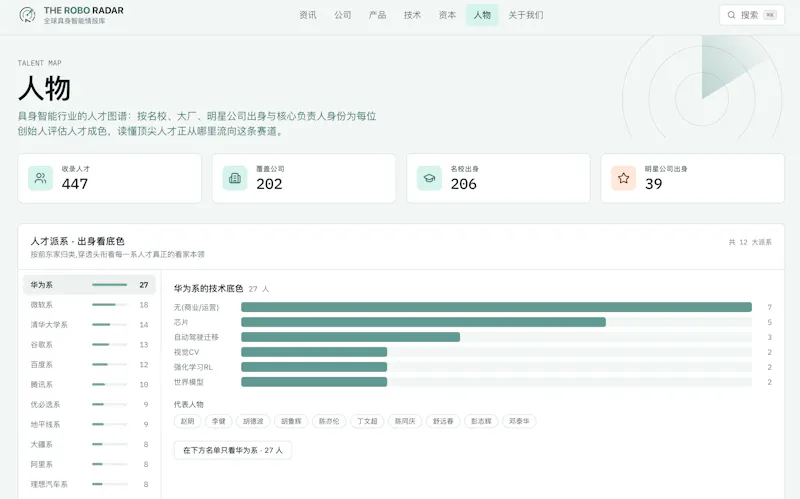Open the 公司 nav tab
The height and width of the screenshot is (499, 800).
[342, 15]
